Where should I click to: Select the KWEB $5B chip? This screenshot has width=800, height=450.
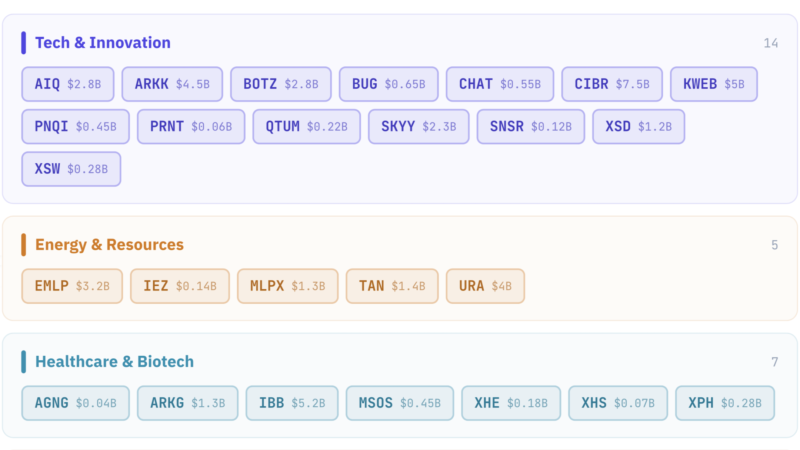(x=713, y=84)
